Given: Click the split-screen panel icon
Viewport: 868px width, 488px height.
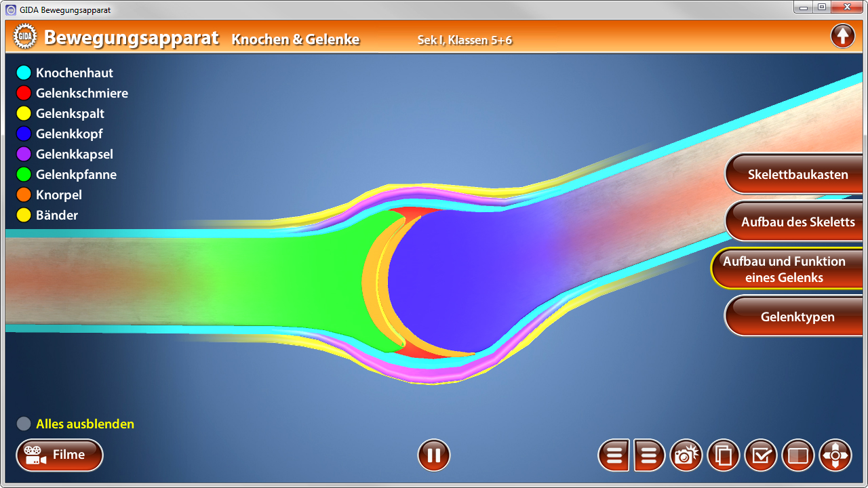Looking at the screenshot, I should click(798, 455).
